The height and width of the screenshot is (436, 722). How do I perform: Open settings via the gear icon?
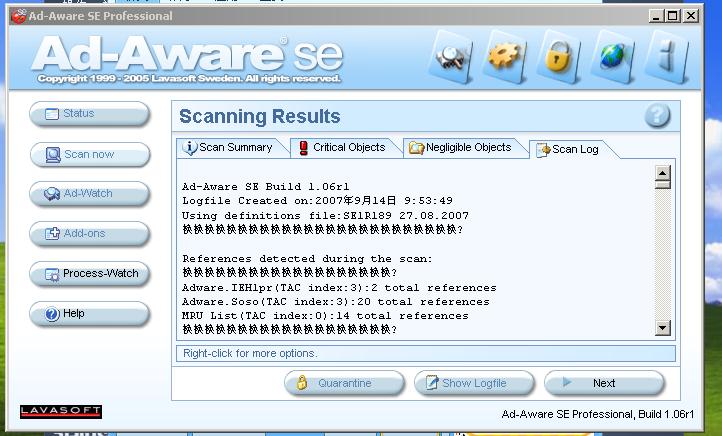(x=505, y=57)
